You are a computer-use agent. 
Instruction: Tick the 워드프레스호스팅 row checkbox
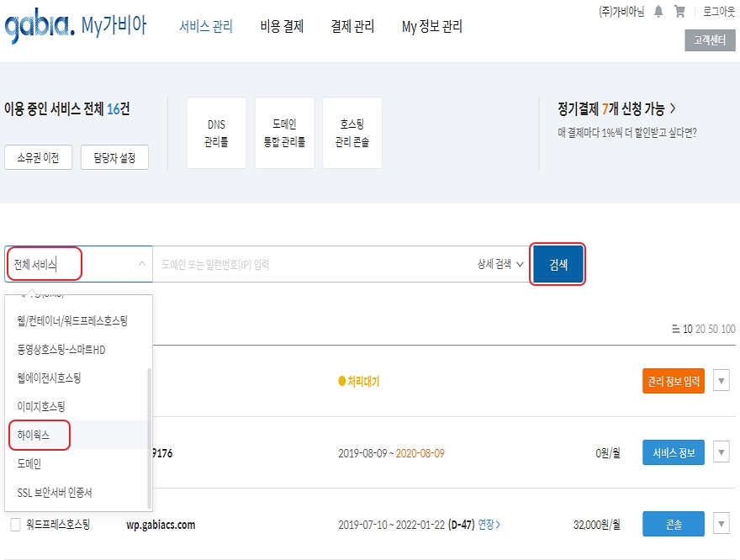[15, 525]
